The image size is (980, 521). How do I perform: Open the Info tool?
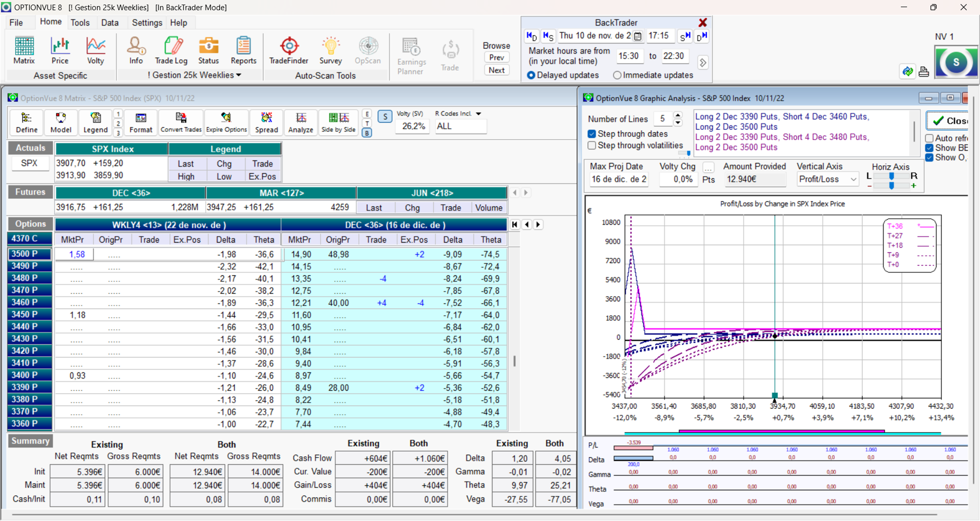pos(136,51)
